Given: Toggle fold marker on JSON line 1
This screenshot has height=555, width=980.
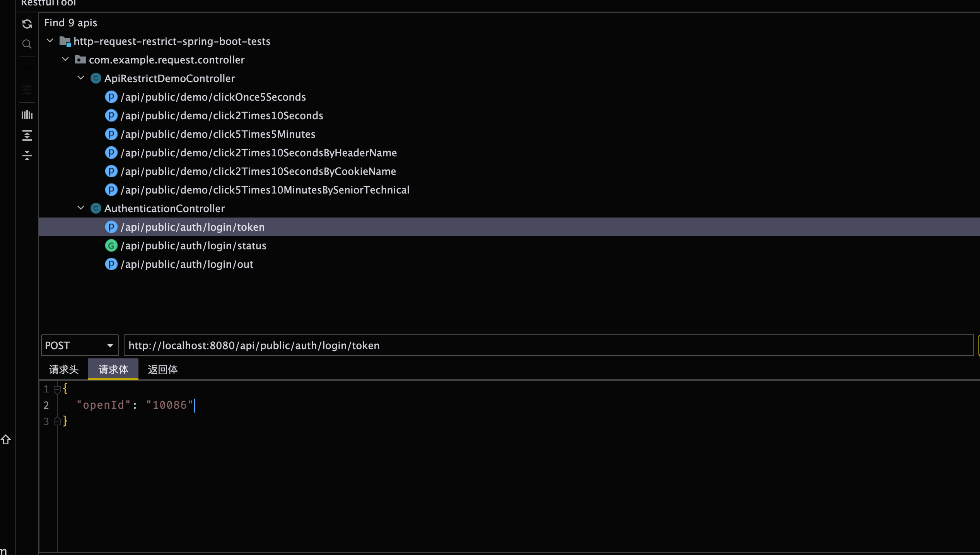Looking at the screenshot, I should pyautogui.click(x=57, y=389).
